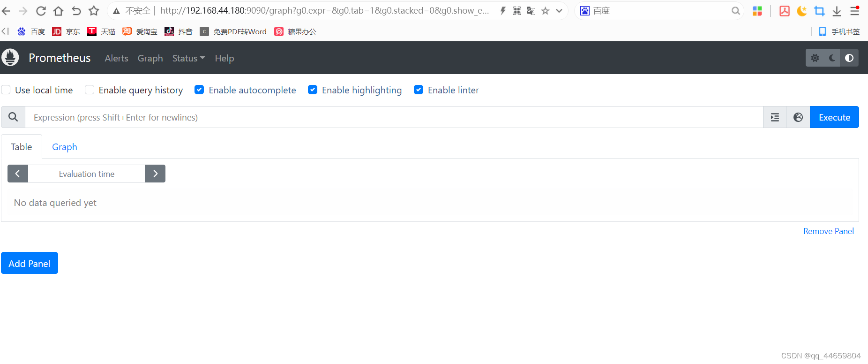The width and height of the screenshot is (868, 364).
Task: Expand the Status dropdown menu
Action: pyautogui.click(x=188, y=58)
